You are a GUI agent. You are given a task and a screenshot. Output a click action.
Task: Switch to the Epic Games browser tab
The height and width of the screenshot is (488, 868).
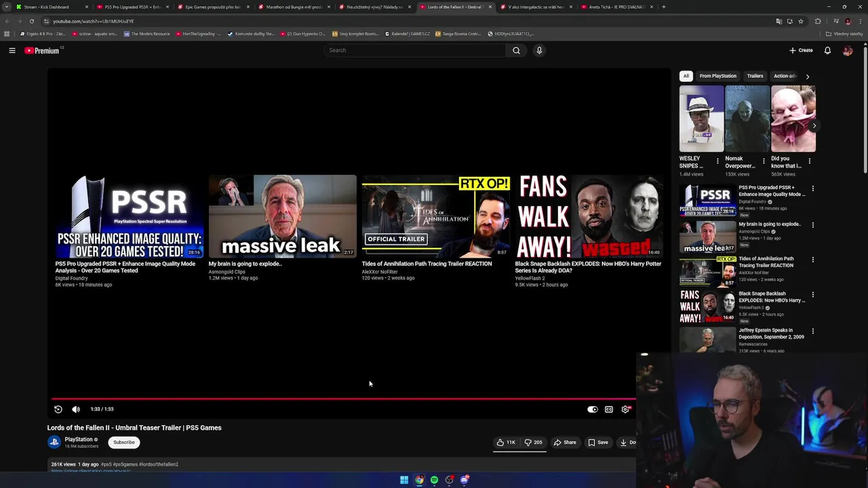[213, 7]
